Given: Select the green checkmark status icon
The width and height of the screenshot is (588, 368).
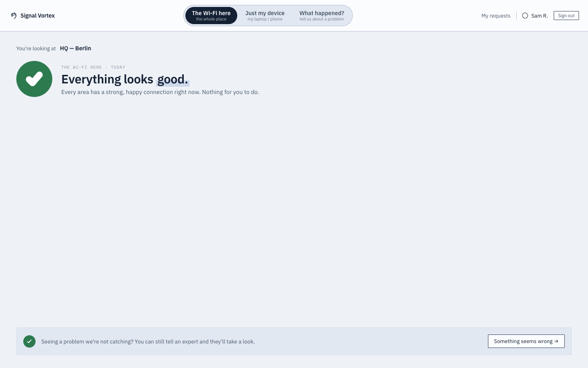Looking at the screenshot, I should point(34,79).
